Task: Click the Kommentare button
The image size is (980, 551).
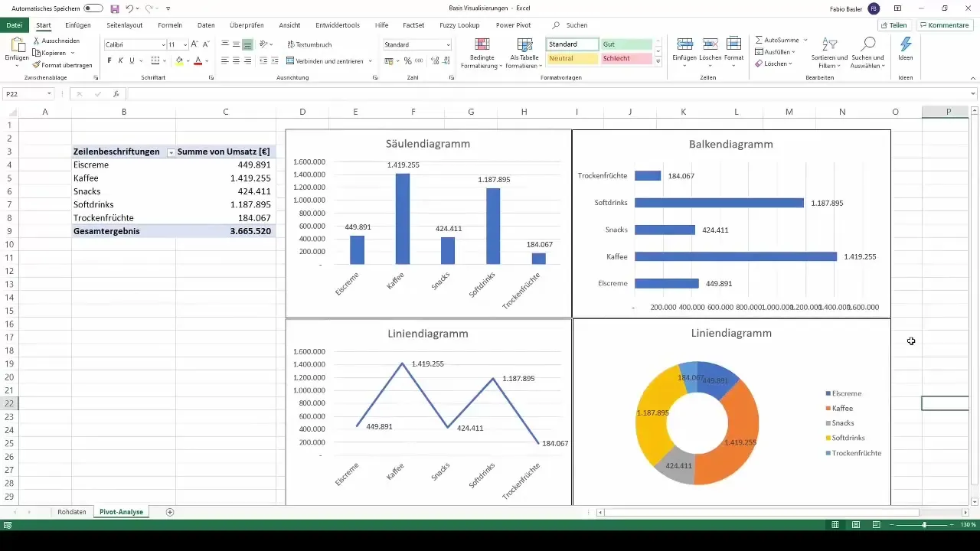Action: [945, 25]
